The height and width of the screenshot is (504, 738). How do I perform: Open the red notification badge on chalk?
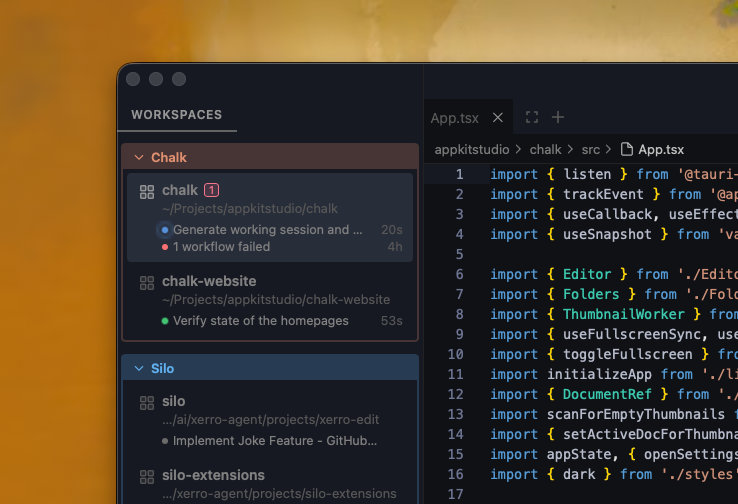[x=211, y=190]
